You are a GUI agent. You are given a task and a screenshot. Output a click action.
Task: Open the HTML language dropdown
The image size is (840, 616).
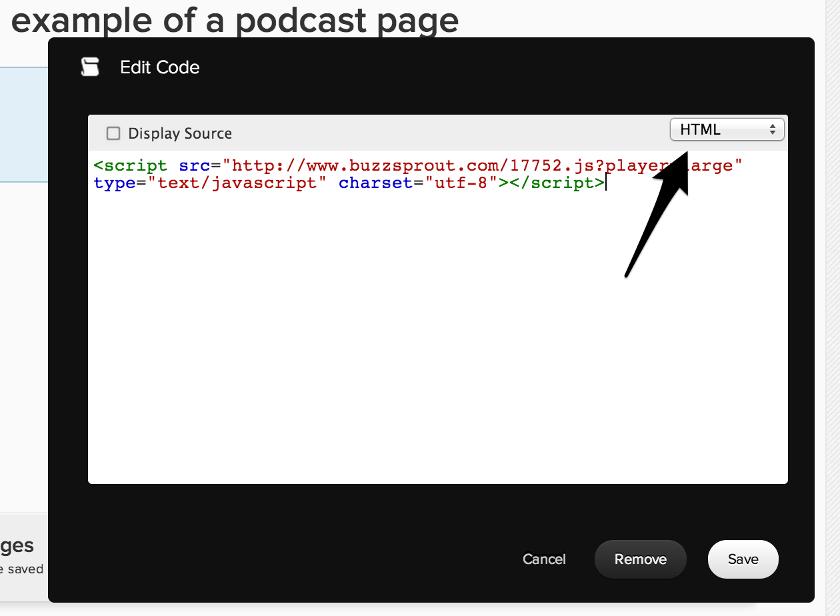tap(727, 130)
